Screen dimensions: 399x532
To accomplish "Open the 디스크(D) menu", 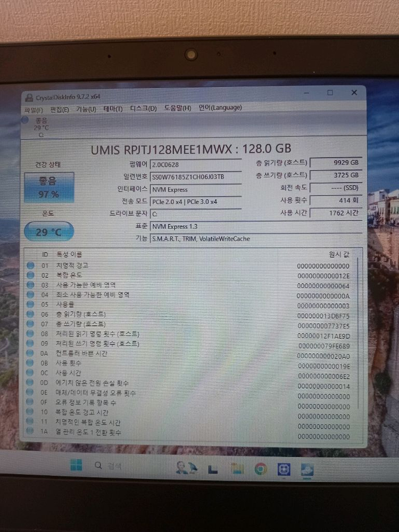I will (x=144, y=109).
